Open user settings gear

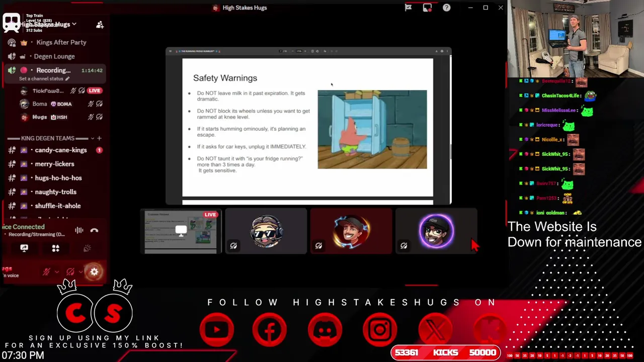click(x=94, y=272)
